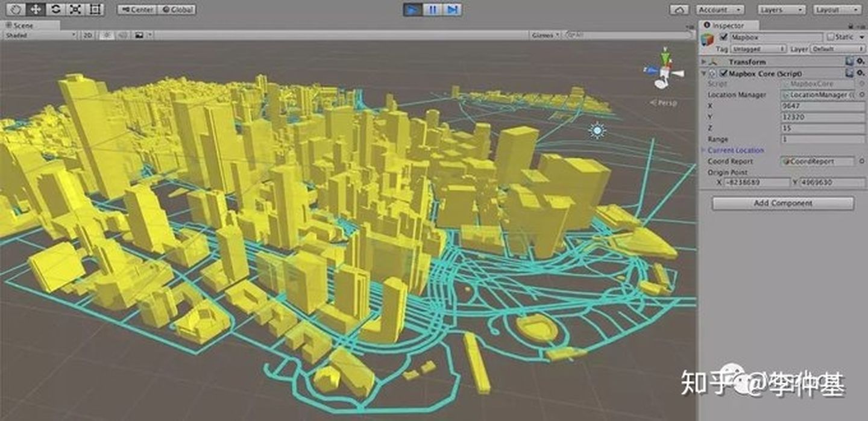Screen dimensions: 868x421
Task: Click the Z field showing 15
Action: (x=822, y=128)
